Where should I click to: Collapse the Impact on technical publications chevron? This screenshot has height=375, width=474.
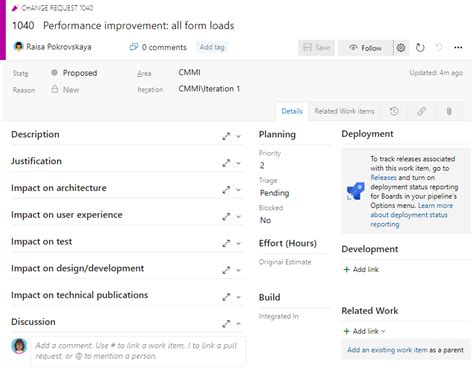pyautogui.click(x=238, y=297)
